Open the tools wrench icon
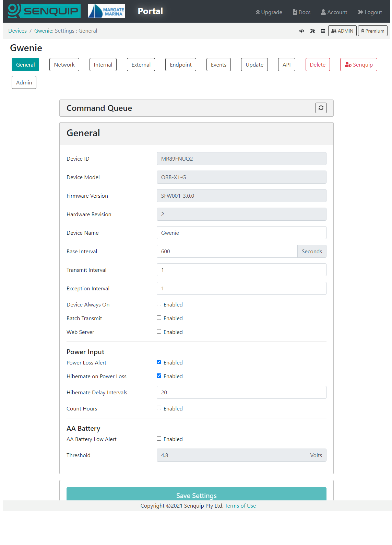392x545 pixels. click(312, 31)
